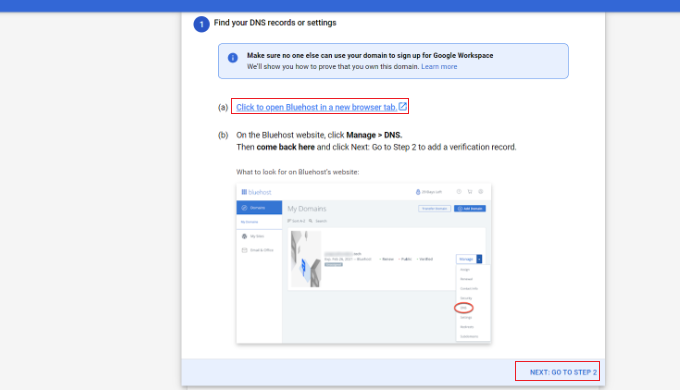Screen dimensions: 680x390
Task: Click the blue info icon in the notice box
Action: pyautogui.click(x=233, y=57)
